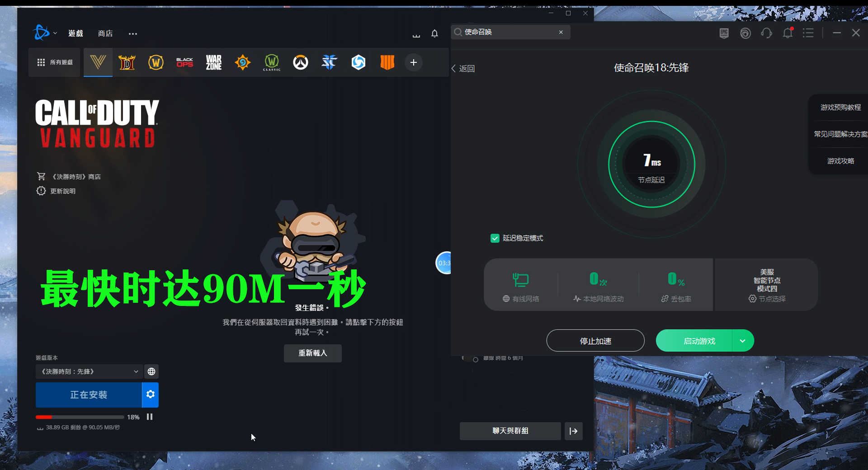Clear the search box text
868x470 pixels.
point(561,32)
